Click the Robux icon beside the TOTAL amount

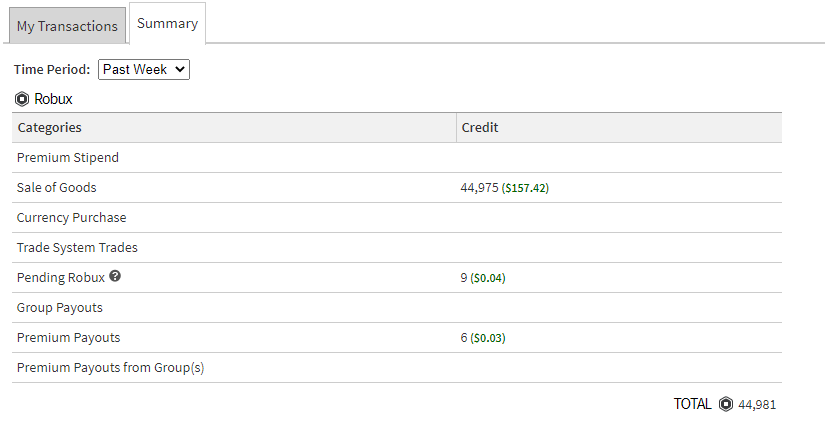(726, 404)
